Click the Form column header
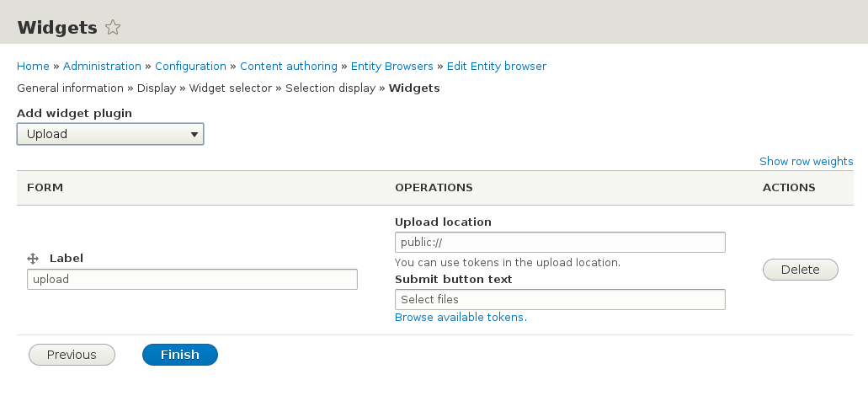 [45, 188]
